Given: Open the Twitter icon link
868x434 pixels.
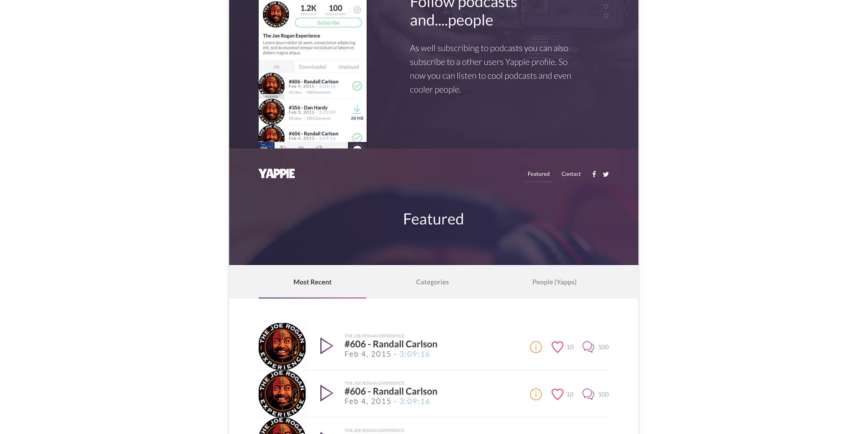Looking at the screenshot, I should tap(606, 174).
